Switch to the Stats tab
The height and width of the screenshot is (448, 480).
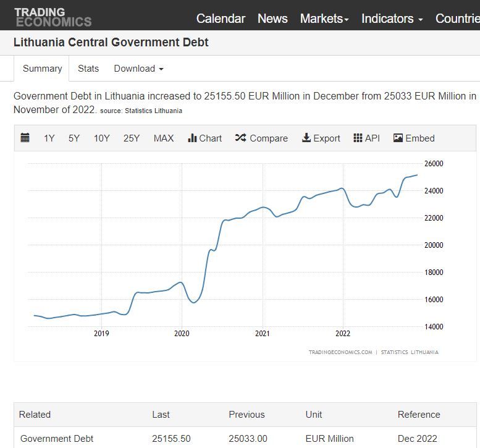click(x=88, y=69)
